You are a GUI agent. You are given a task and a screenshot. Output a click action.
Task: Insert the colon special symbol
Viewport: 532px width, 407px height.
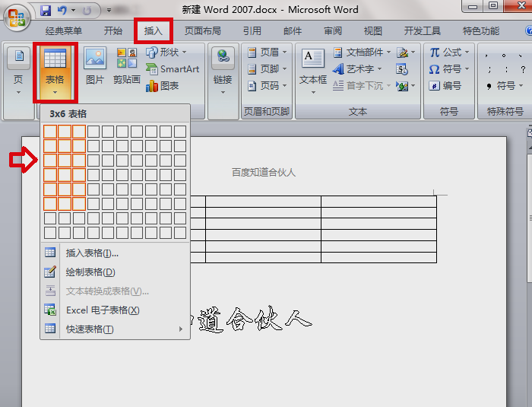pyautogui.click(x=506, y=69)
